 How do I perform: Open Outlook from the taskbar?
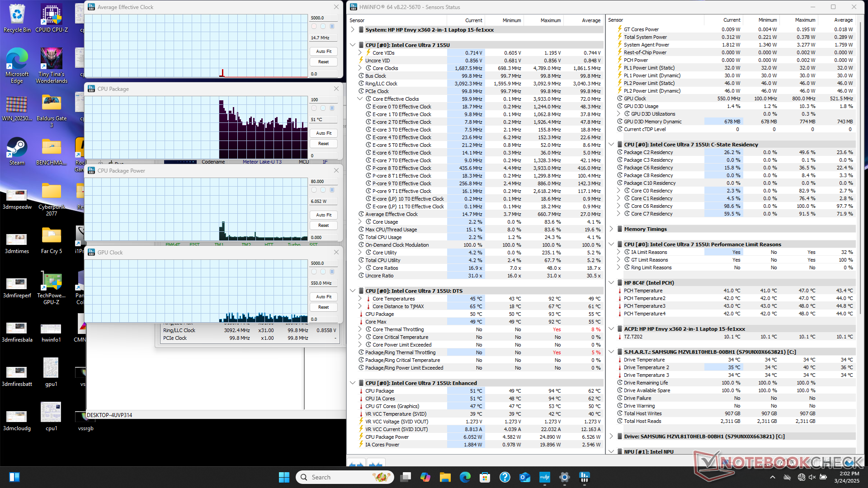[524, 477]
